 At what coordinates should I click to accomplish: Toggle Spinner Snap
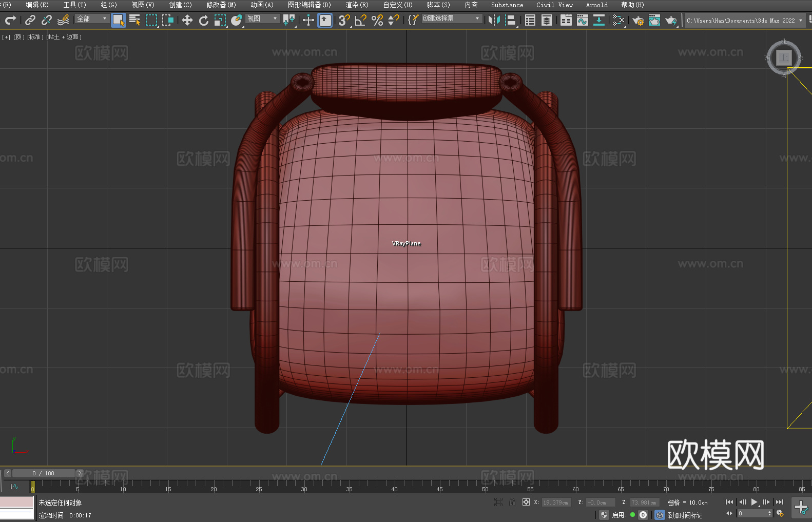[x=394, y=20]
